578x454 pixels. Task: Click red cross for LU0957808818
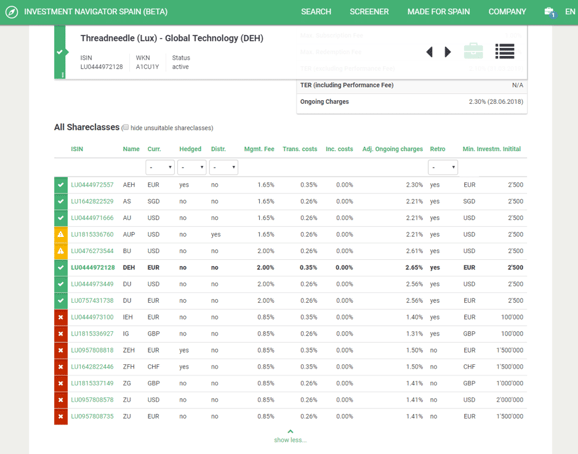click(61, 350)
